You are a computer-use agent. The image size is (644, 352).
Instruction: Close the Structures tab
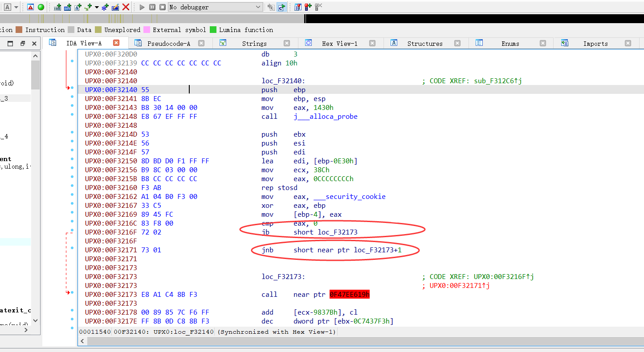pos(457,43)
